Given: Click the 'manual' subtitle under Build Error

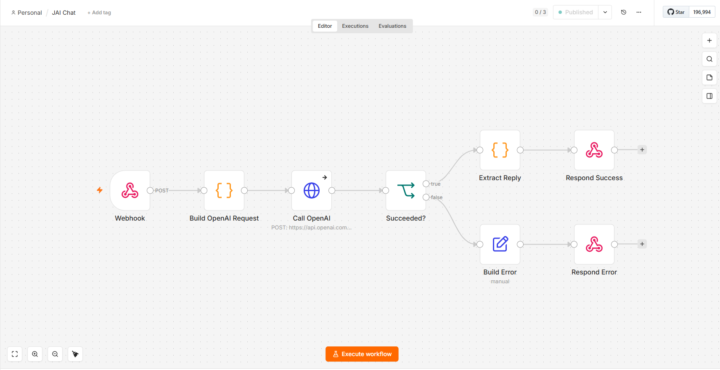Looking at the screenshot, I should click(500, 281).
